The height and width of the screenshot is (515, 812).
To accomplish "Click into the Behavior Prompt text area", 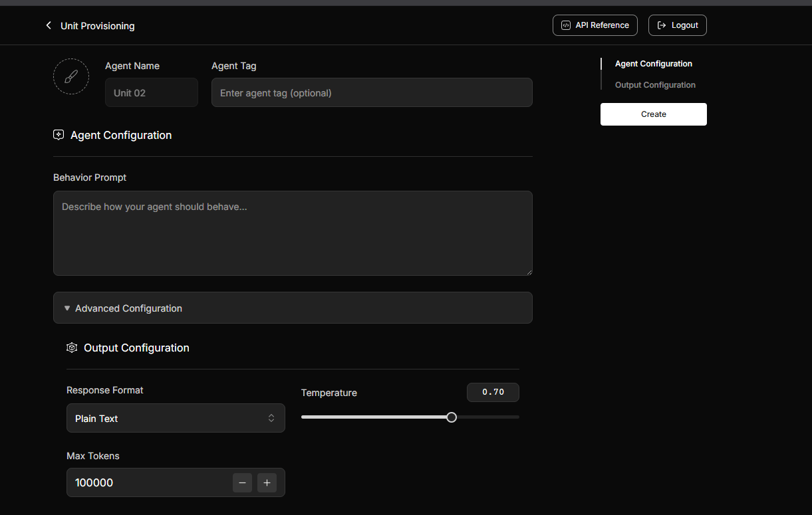I will pyautogui.click(x=293, y=233).
